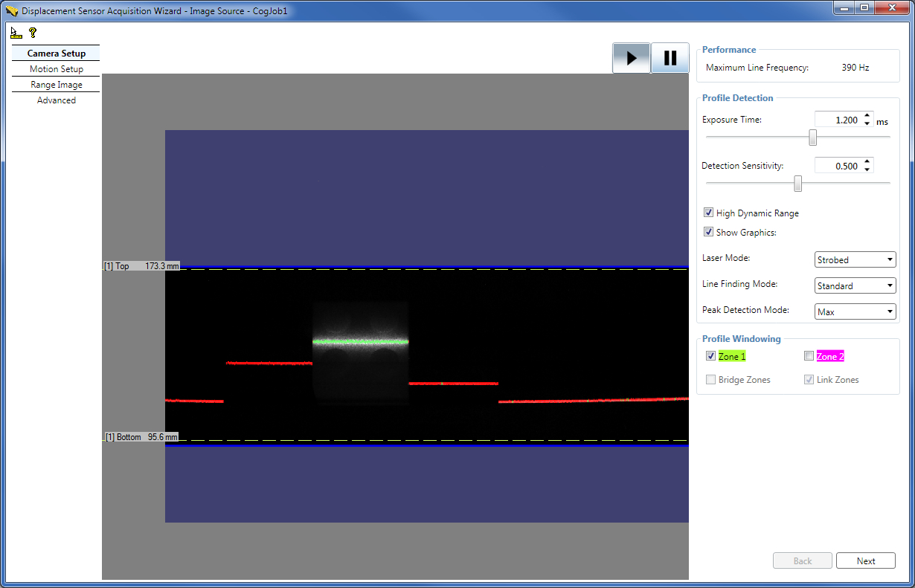The image size is (915, 588).
Task: Click the Next button
Action: 865,561
